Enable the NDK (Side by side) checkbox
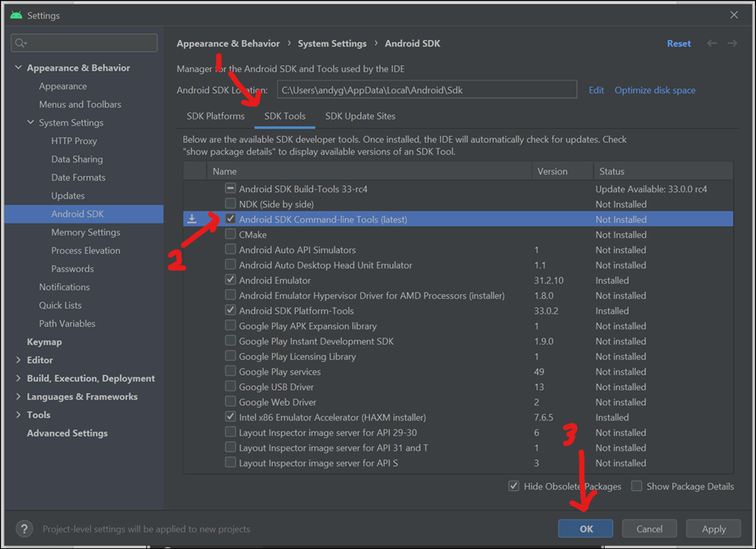Viewport: 756px width, 549px height. pos(231,204)
